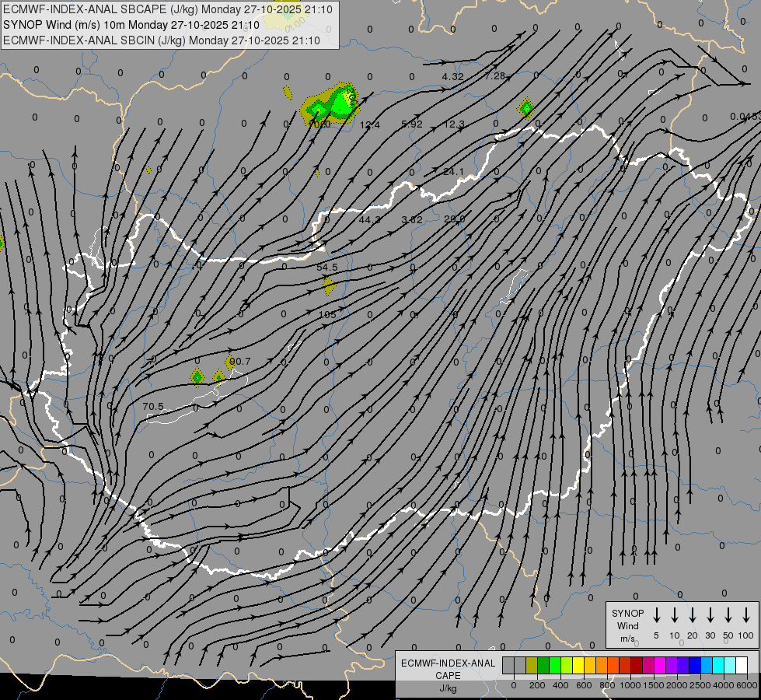The height and width of the screenshot is (700, 761).
Task: Click the 200 tick label in CAPE legend
Action: click(537, 685)
